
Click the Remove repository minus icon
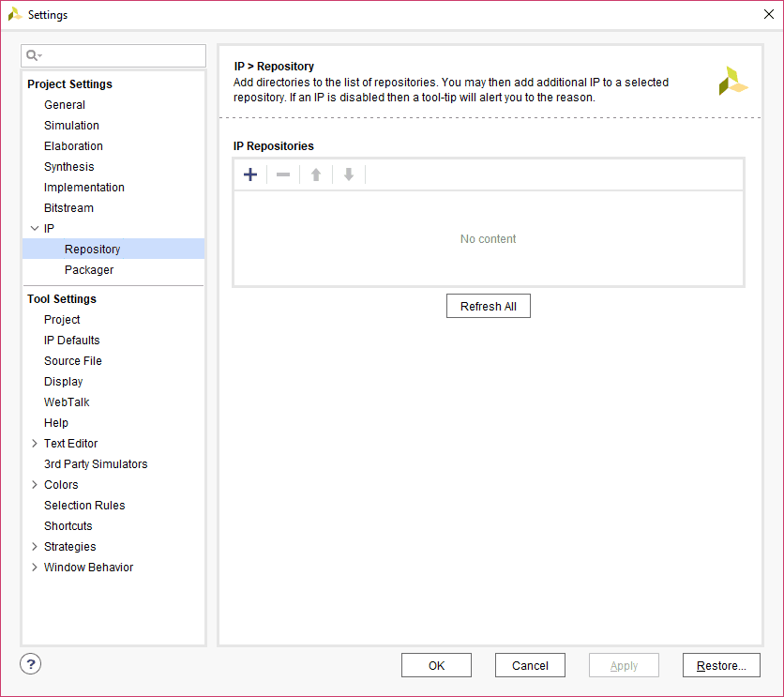(283, 174)
